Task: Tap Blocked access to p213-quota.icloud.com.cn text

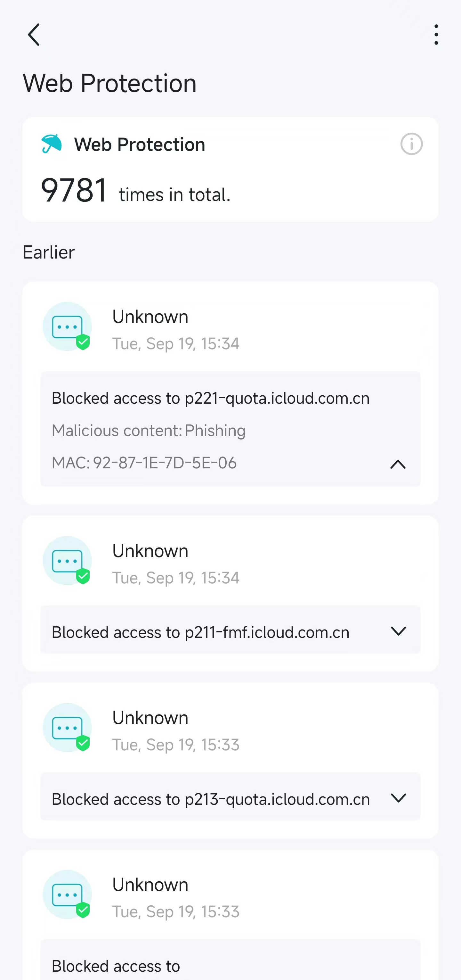Action: click(211, 799)
